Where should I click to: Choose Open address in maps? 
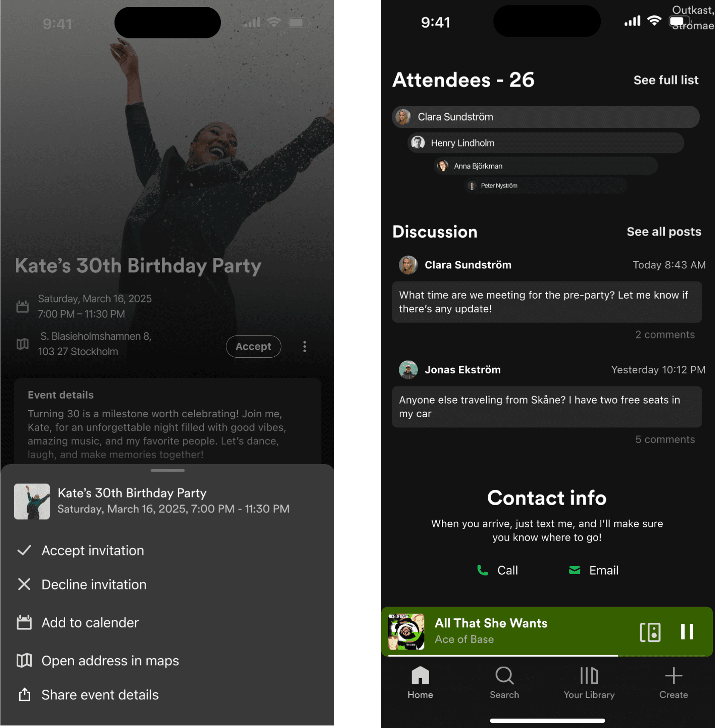[x=110, y=661]
